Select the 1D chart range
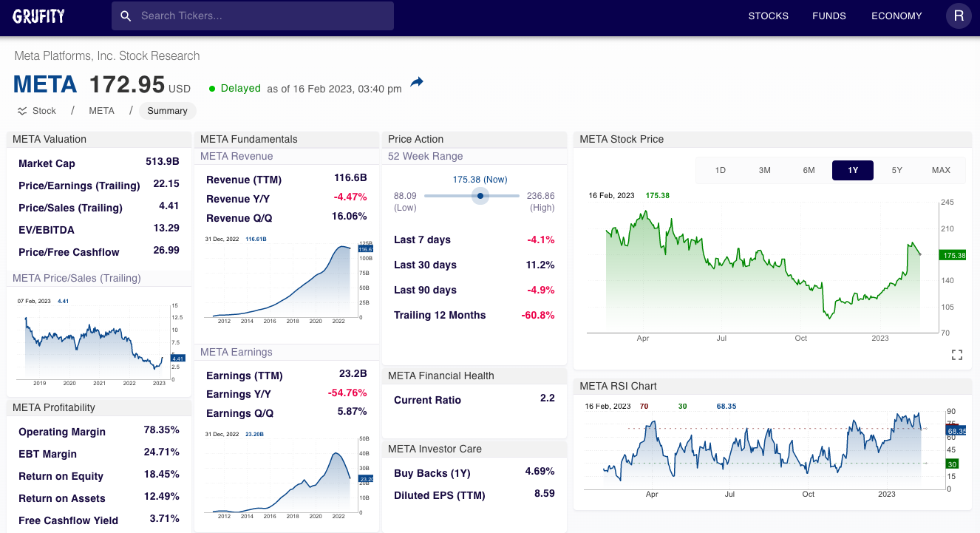The image size is (980, 533). 720,170
